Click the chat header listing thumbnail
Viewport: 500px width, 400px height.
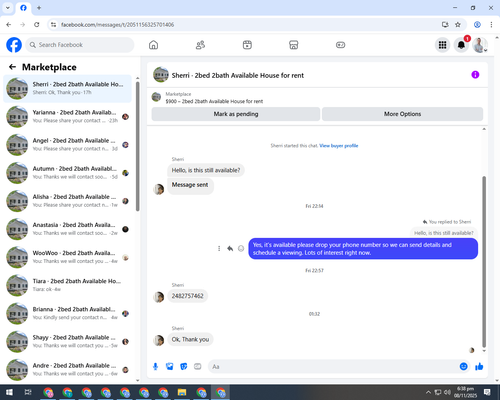pyautogui.click(x=161, y=75)
